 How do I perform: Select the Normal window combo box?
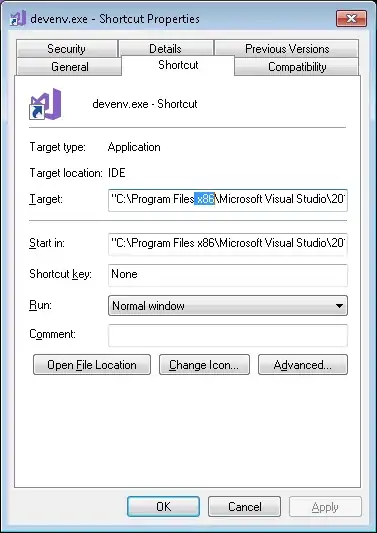pyautogui.click(x=228, y=306)
